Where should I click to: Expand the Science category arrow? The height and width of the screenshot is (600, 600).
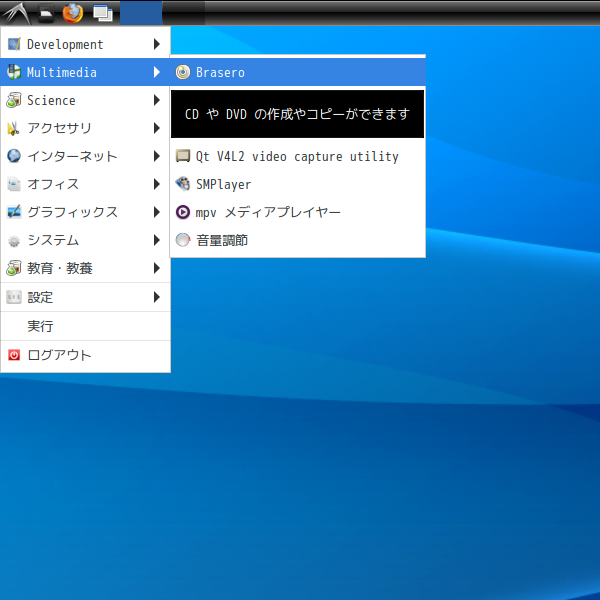tap(157, 100)
